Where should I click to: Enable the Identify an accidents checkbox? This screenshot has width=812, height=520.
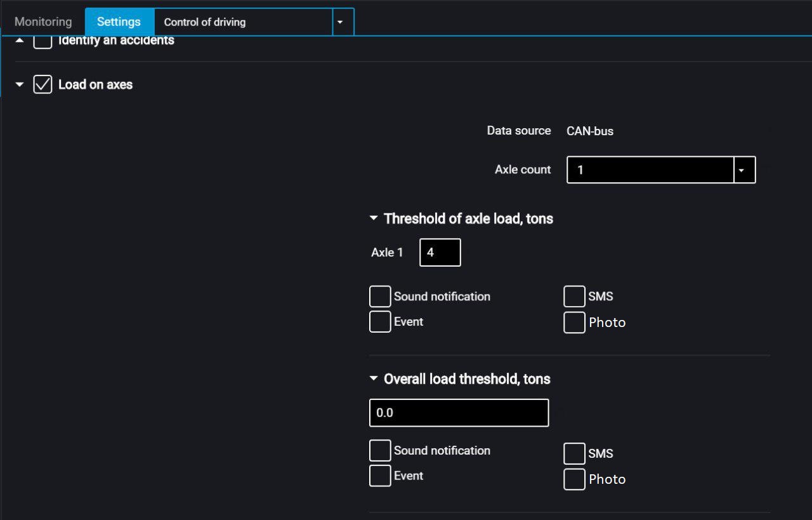coord(43,42)
